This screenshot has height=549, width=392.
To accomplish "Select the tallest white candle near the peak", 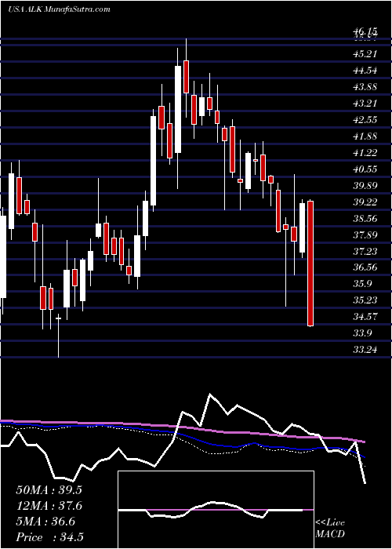I will [x=178, y=109].
